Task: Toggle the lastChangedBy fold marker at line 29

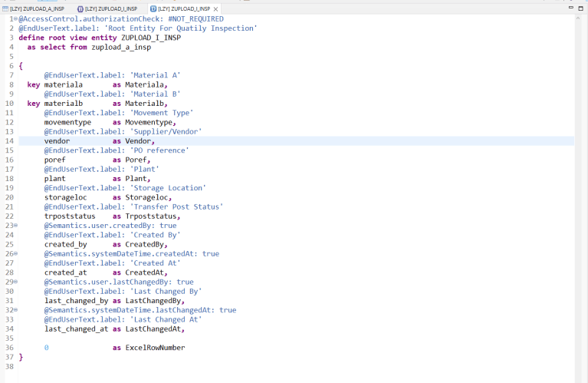Action: point(15,282)
